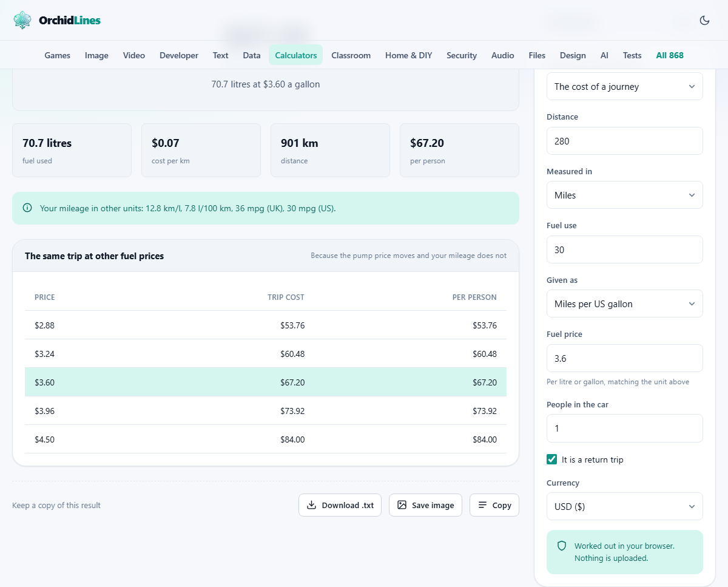Viewport: 728px width, 587px height.
Task: Click the $3.96 price row
Action: [x=266, y=411]
